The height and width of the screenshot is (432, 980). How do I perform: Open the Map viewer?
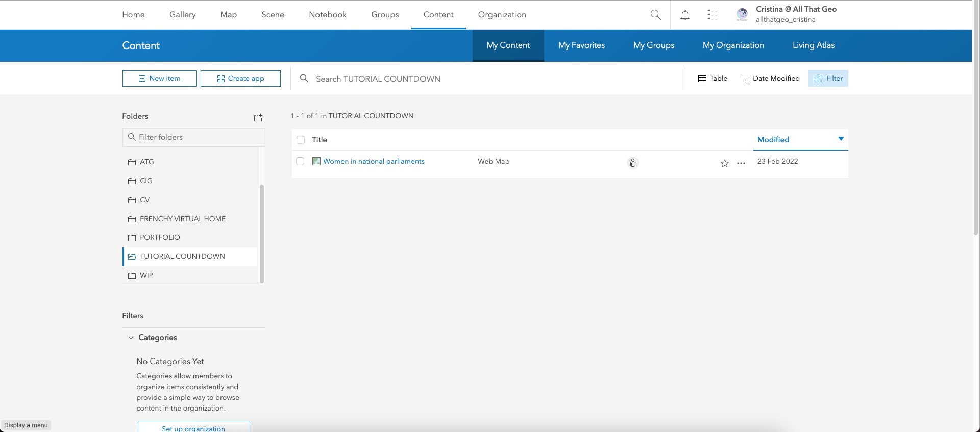229,15
